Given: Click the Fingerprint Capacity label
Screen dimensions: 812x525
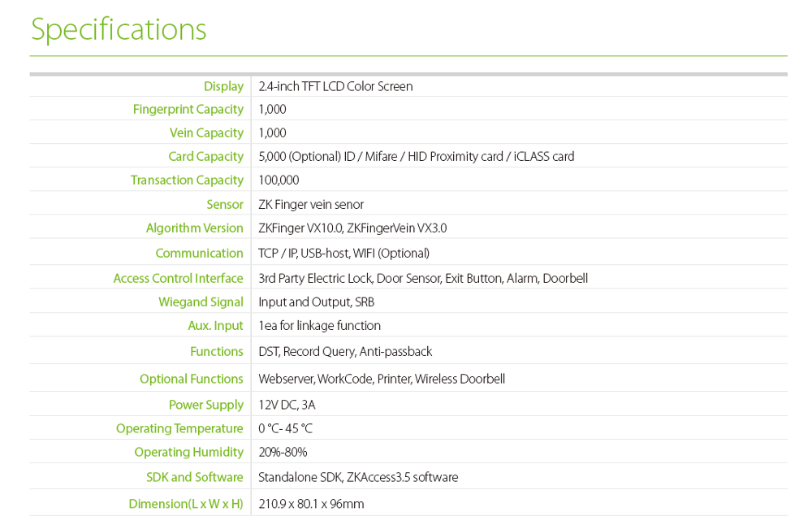Looking at the screenshot, I should pos(188,110).
